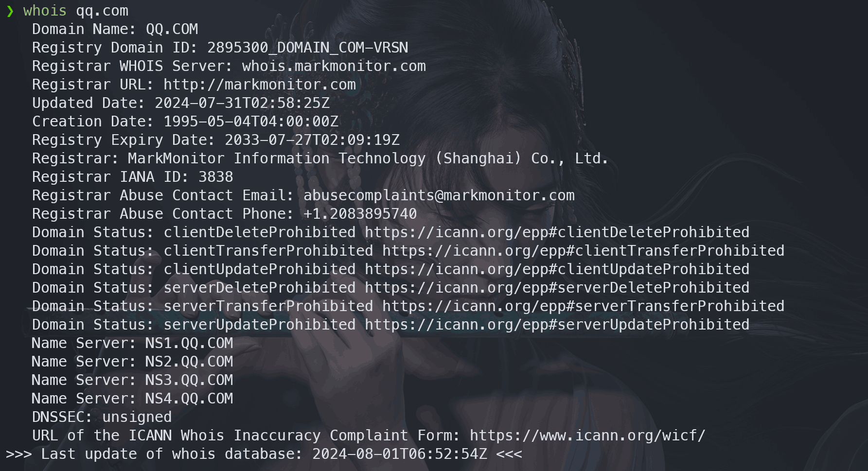Click the DNSSEC unsigned line
Screen dimensions: 868x471
[102, 417]
